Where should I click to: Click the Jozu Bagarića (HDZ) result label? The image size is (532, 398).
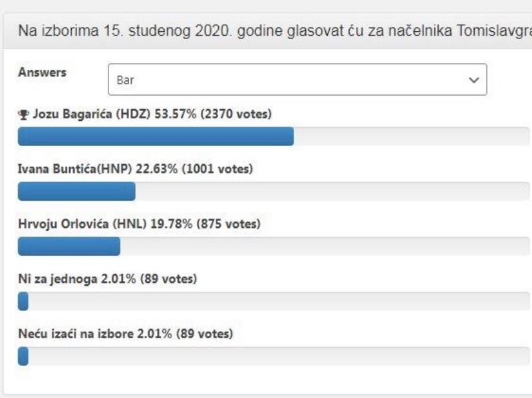pos(152,114)
